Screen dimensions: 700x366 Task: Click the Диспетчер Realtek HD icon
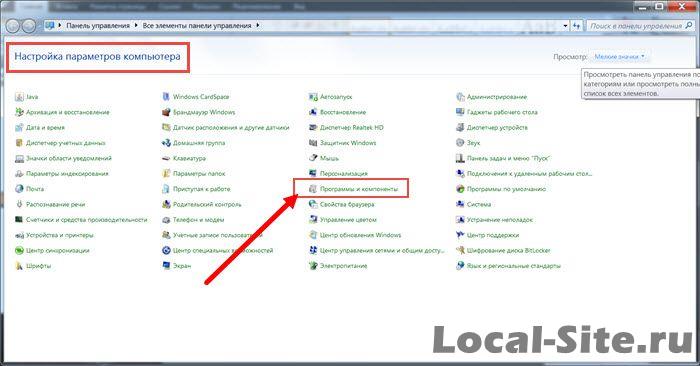pos(313,128)
